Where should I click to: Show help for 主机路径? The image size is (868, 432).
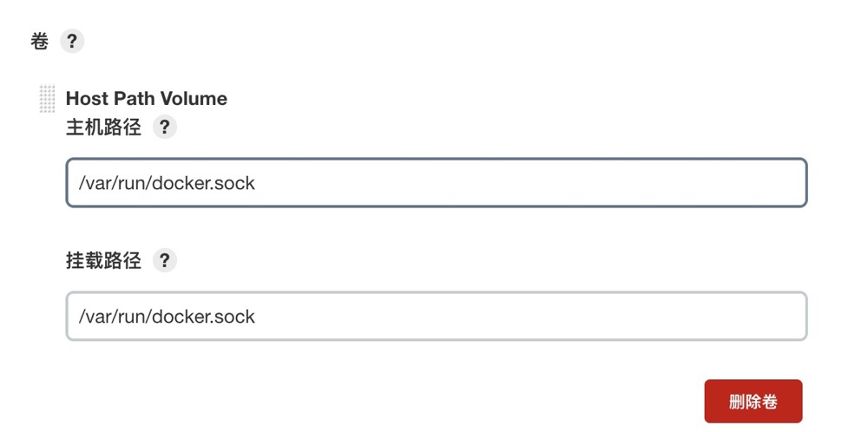(164, 128)
